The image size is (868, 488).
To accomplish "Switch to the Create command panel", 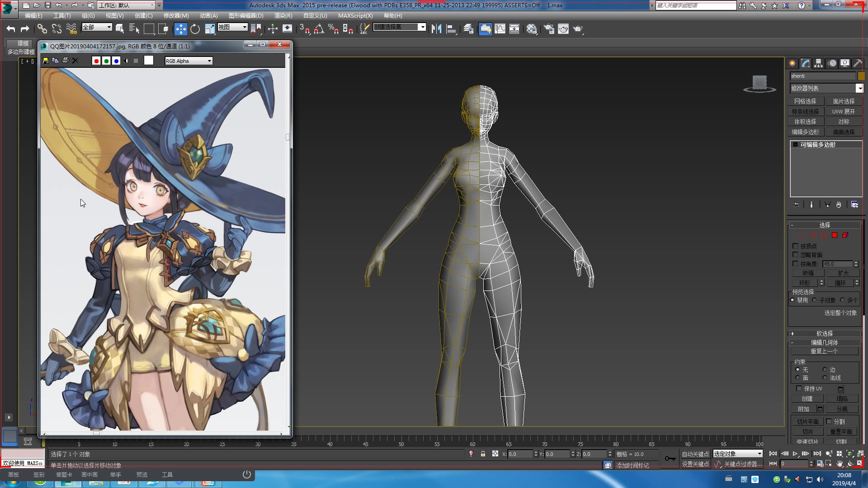I will (x=793, y=63).
